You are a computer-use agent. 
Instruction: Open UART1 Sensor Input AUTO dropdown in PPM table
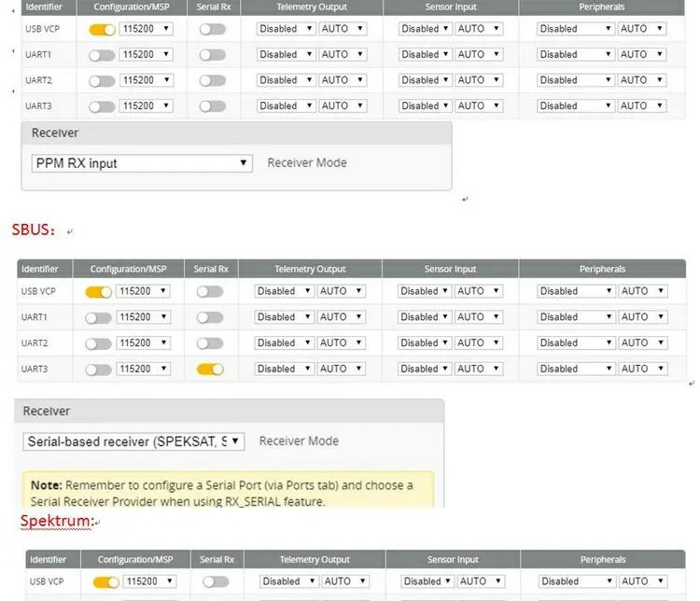(x=479, y=54)
